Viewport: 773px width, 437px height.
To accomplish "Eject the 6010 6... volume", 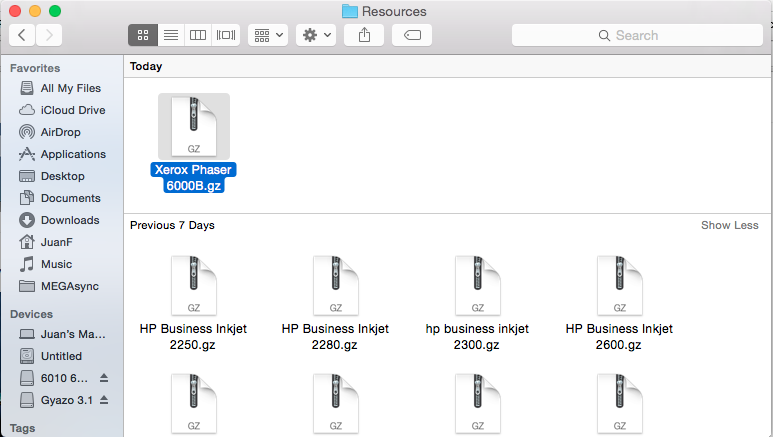I will coord(104,378).
